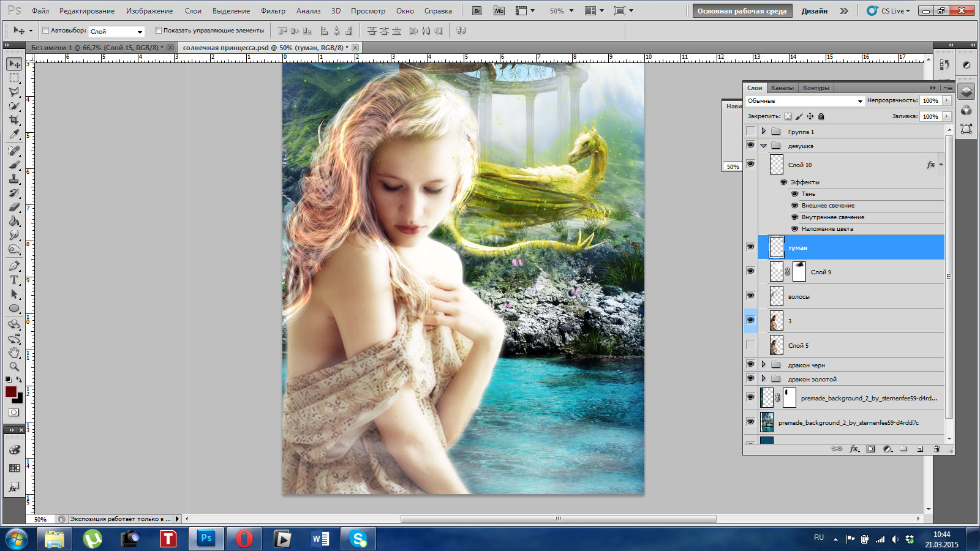Add a layer mask from Layers panel
Image resolution: width=980 pixels, height=551 pixels.
(870, 449)
